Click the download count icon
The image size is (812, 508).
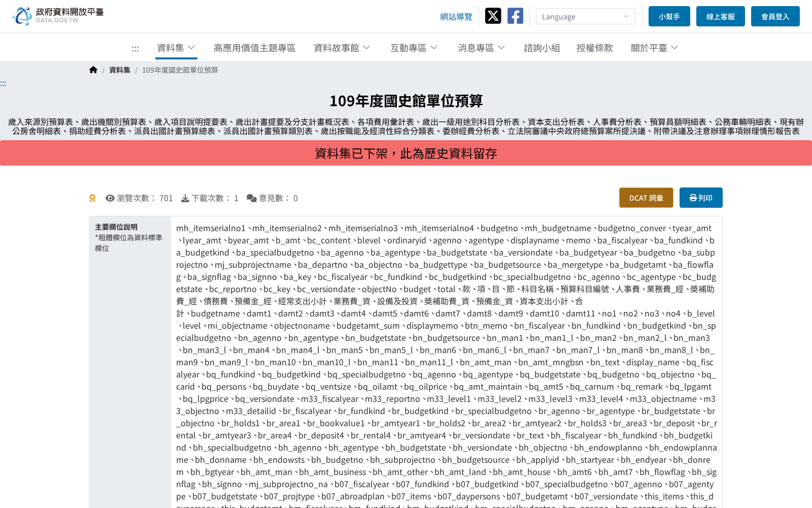click(185, 198)
